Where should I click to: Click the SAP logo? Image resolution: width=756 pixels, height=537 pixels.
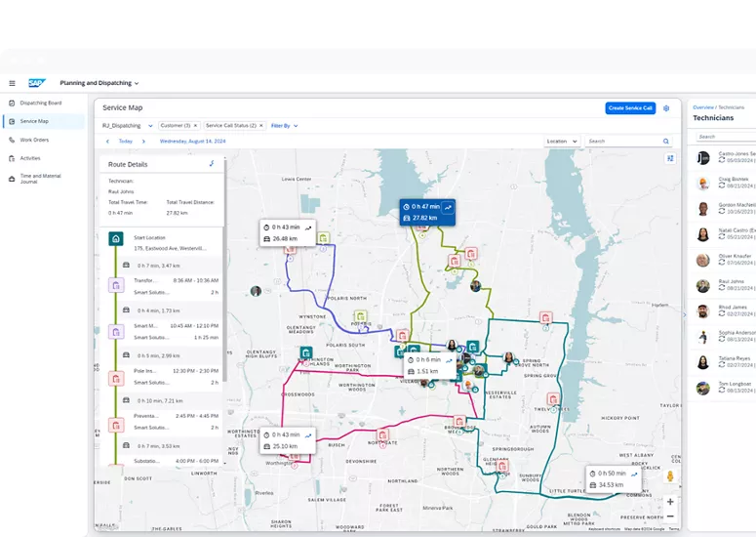[x=37, y=83]
